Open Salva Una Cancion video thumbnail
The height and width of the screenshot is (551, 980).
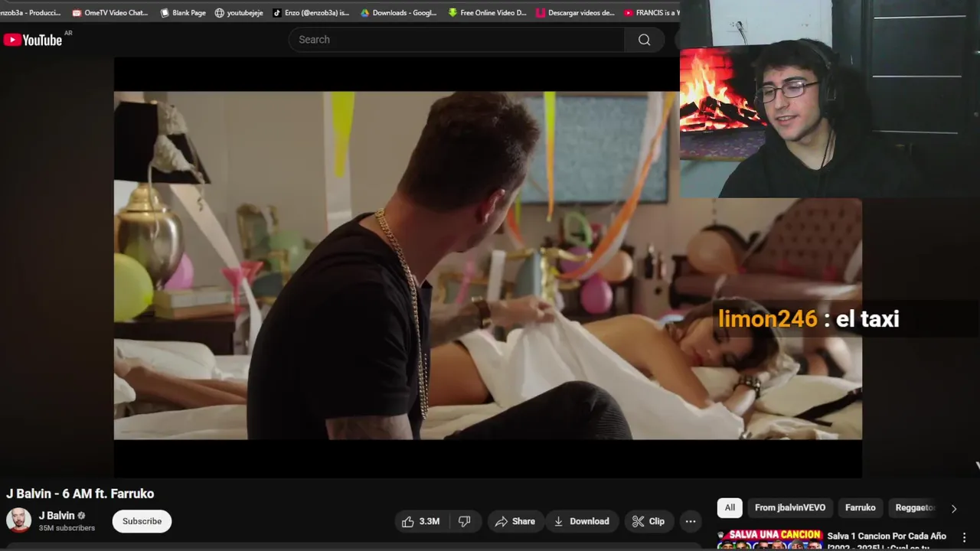pos(769,540)
